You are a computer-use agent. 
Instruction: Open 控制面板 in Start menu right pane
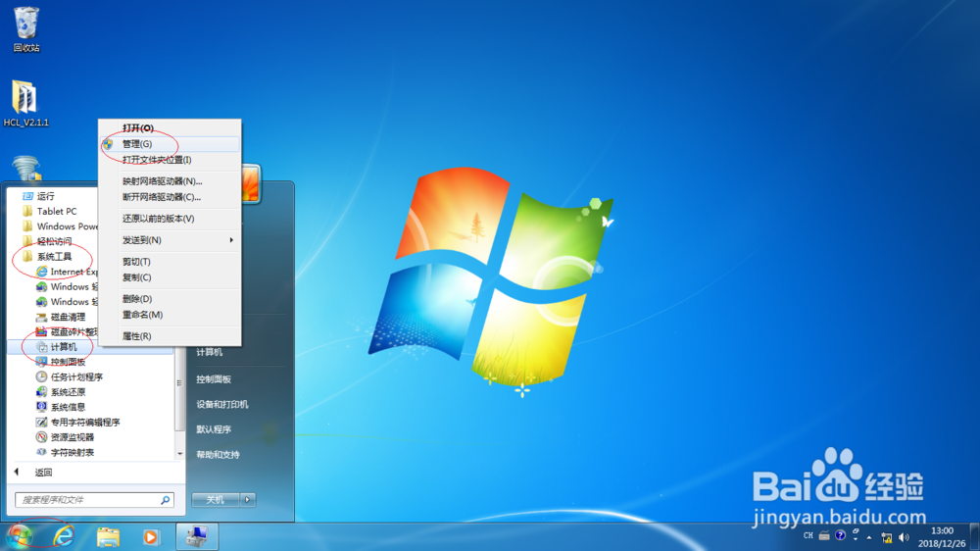214,379
